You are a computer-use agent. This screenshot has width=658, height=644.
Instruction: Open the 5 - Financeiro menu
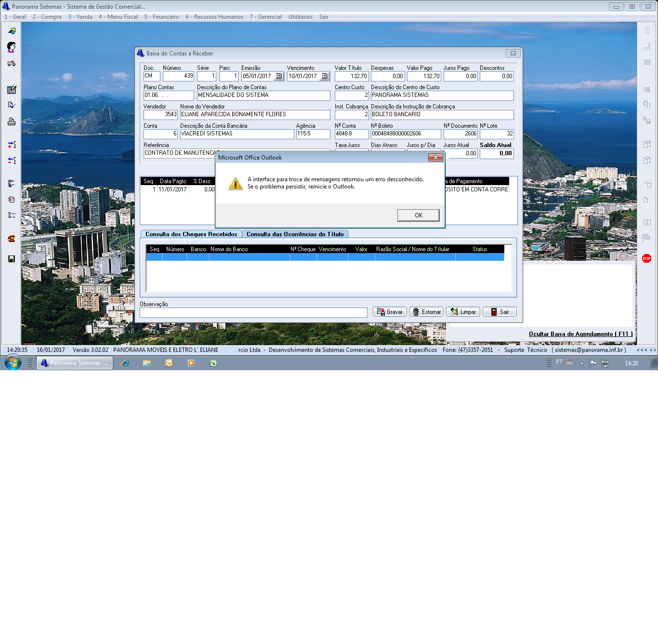[161, 17]
